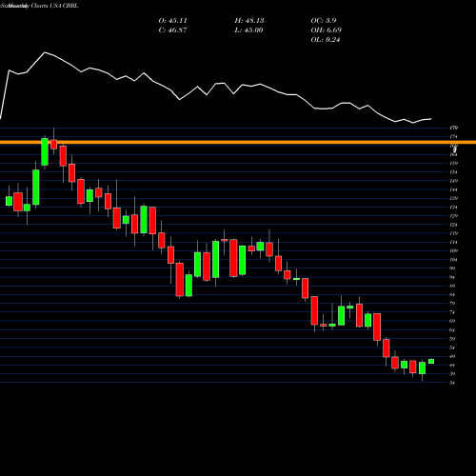Click the 149 price axis label
The image size is (476, 476).
(453, 181)
